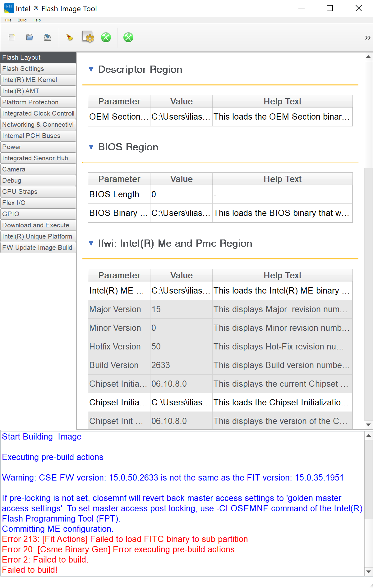
Task: Click Major Version value 15
Action: click(x=181, y=309)
